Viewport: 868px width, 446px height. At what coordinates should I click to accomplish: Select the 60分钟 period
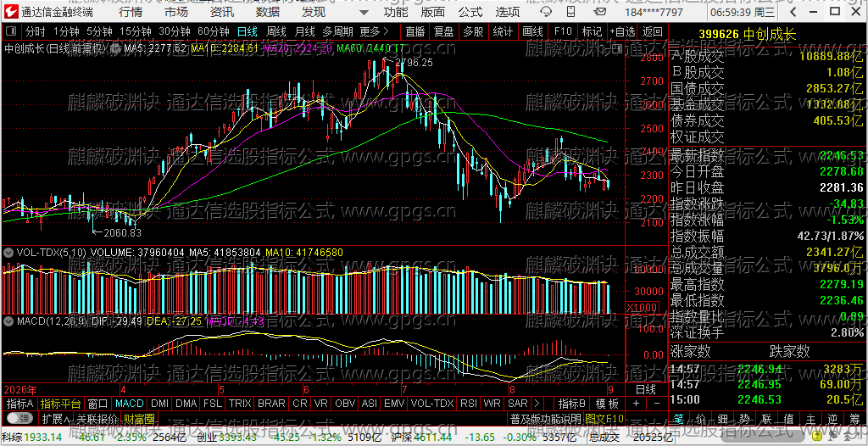pos(213,31)
